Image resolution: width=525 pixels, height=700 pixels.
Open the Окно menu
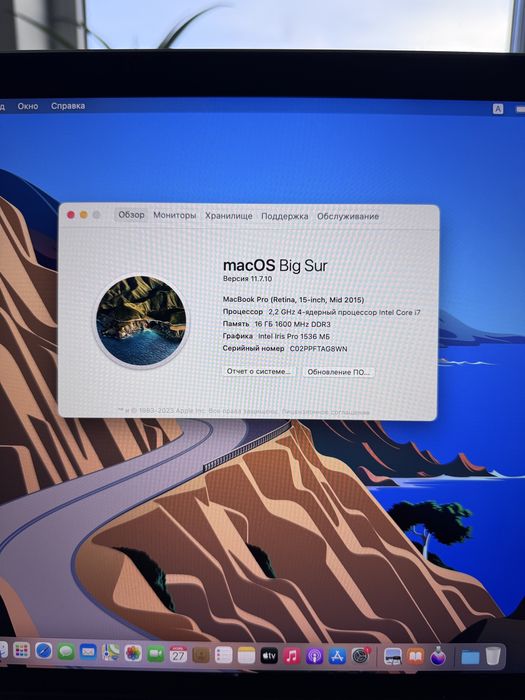click(x=28, y=106)
